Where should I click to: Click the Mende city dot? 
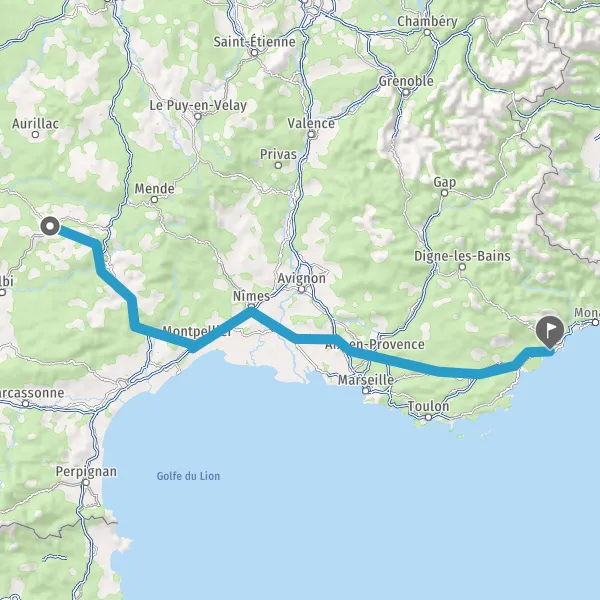tap(154, 199)
